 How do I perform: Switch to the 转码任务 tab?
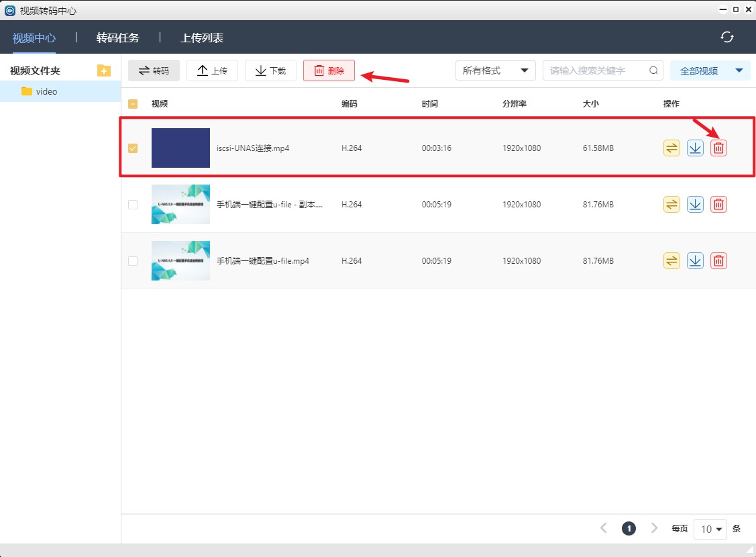click(x=118, y=38)
